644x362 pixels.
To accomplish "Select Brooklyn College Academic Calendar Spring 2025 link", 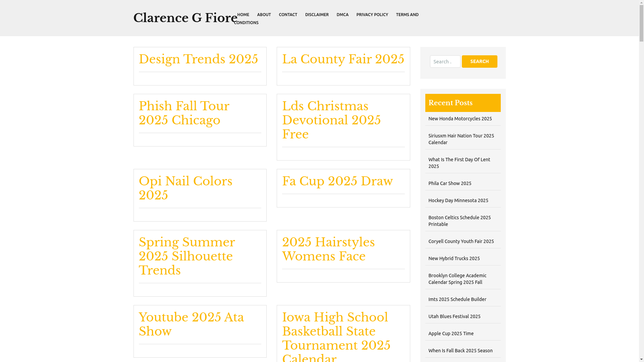I will click(x=458, y=279).
